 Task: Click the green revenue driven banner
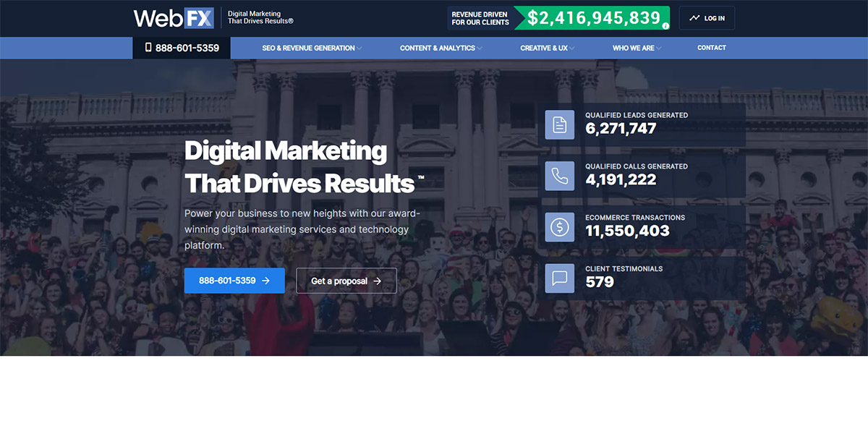[591, 18]
